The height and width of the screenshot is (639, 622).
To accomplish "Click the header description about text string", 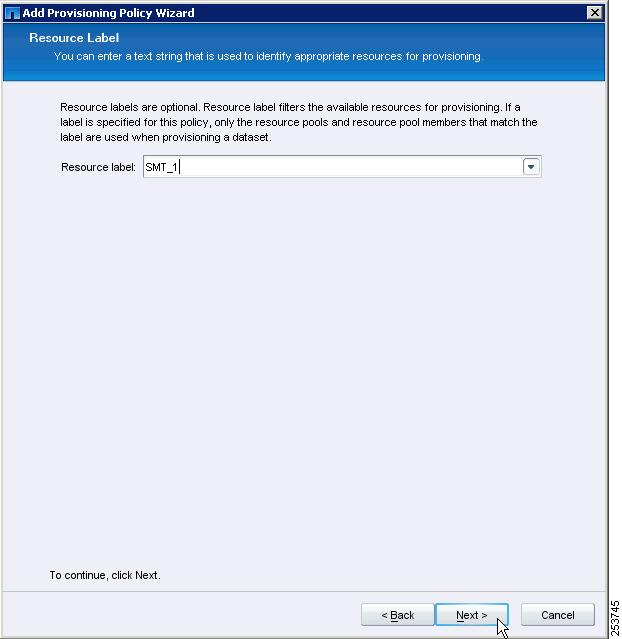I will click(x=269, y=56).
